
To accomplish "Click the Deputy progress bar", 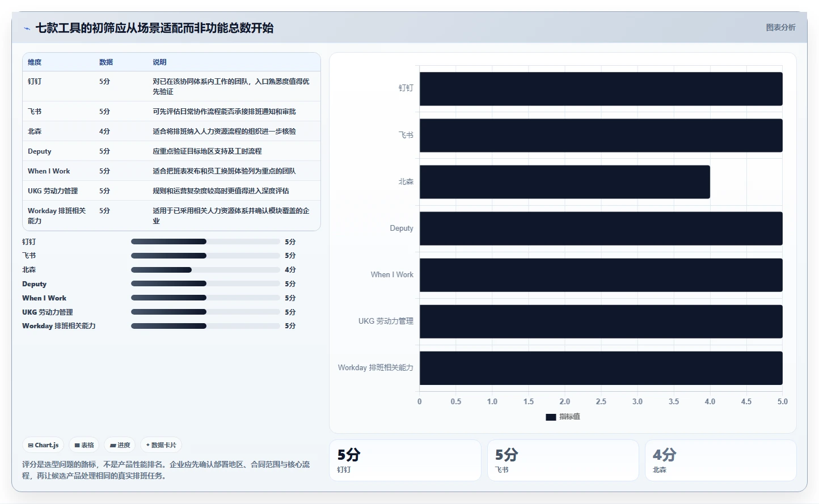I will (205, 284).
